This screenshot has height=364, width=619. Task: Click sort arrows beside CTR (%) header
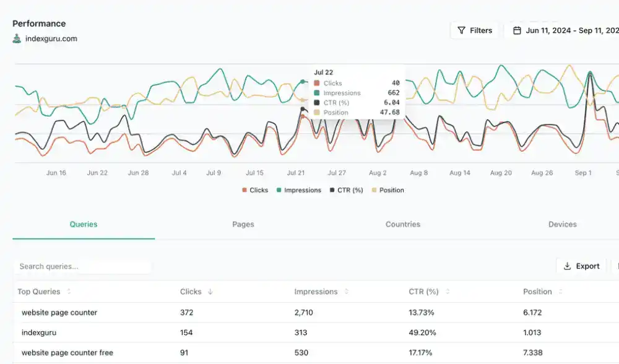[x=447, y=292]
